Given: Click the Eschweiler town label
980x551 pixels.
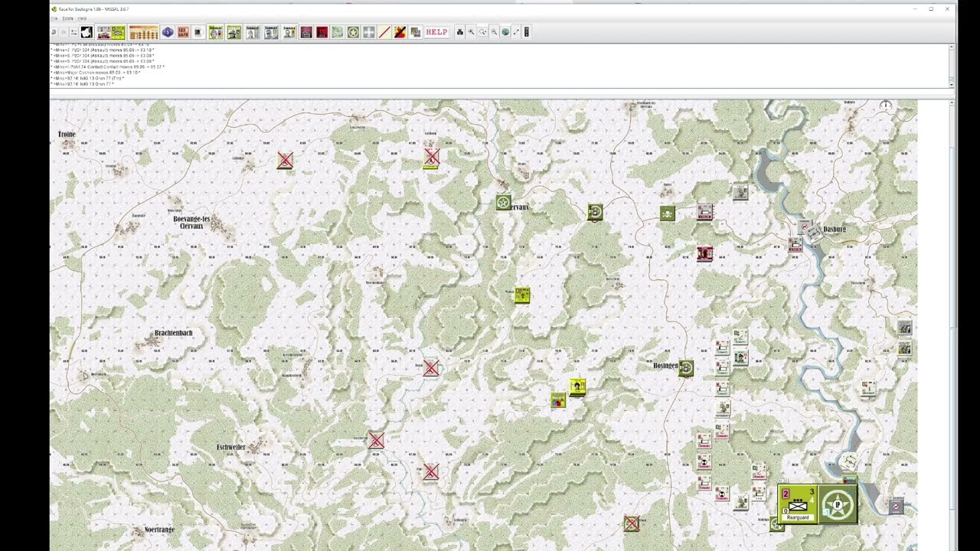Looking at the screenshot, I should [230, 447].
